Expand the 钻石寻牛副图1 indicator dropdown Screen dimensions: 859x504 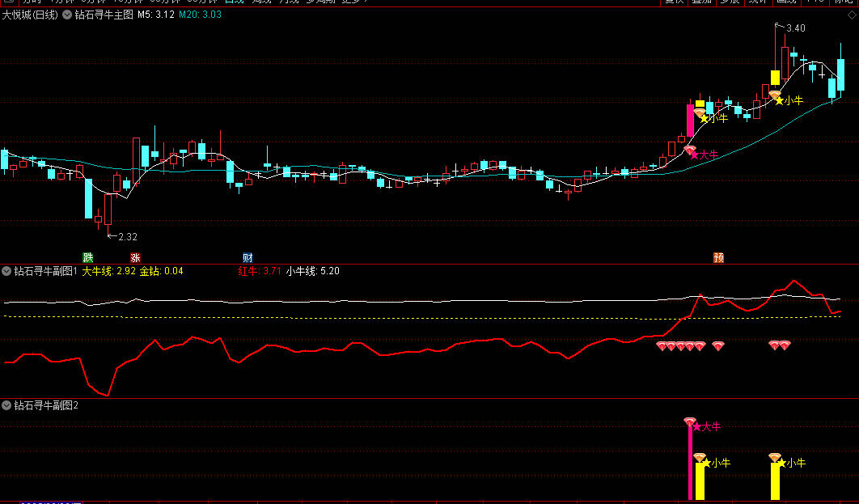6,271
